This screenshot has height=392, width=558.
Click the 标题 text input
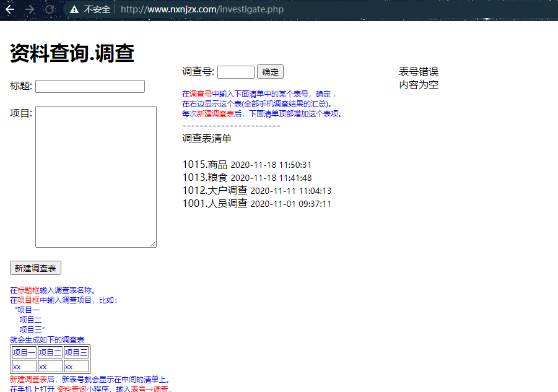[x=90, y=86]
